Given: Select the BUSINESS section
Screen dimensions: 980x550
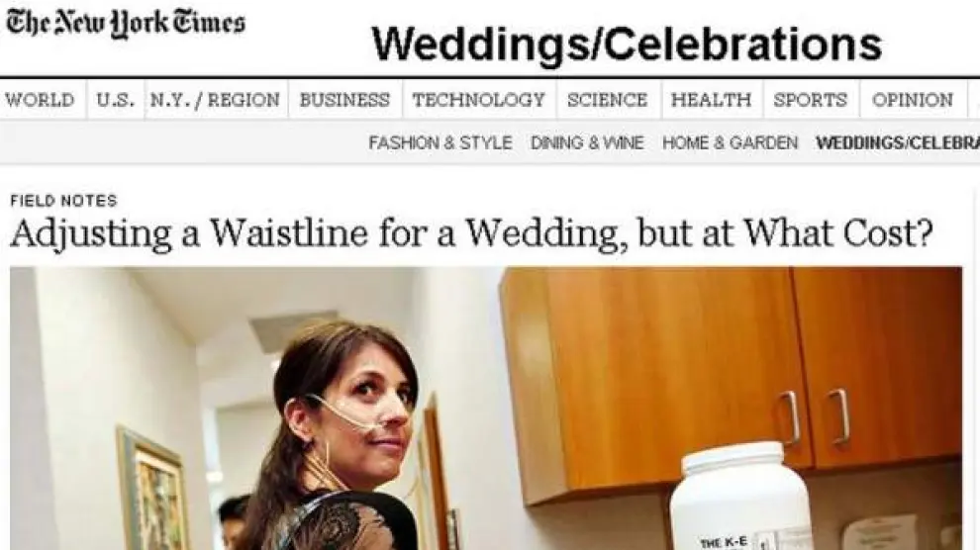Looking at the screenshot, I should click(x=344, y=100).
